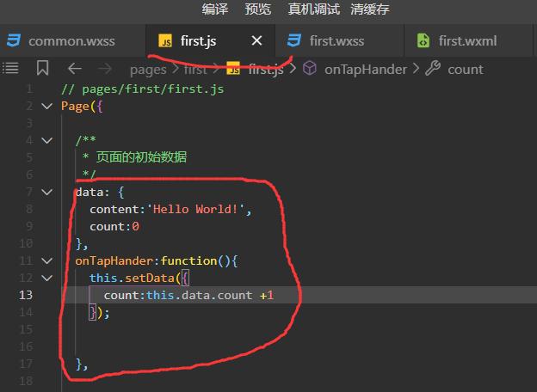Collapse setData call at line 12

click(47, 278)
